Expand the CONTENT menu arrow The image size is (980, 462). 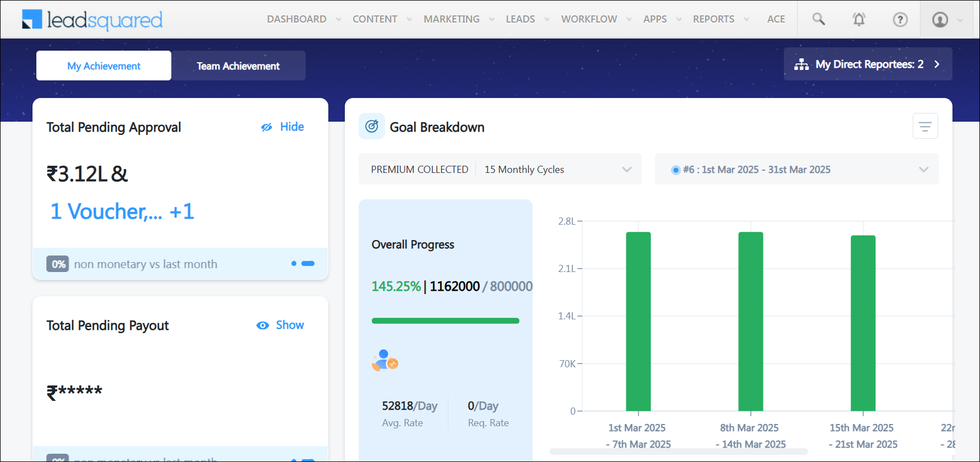(409, 19)
